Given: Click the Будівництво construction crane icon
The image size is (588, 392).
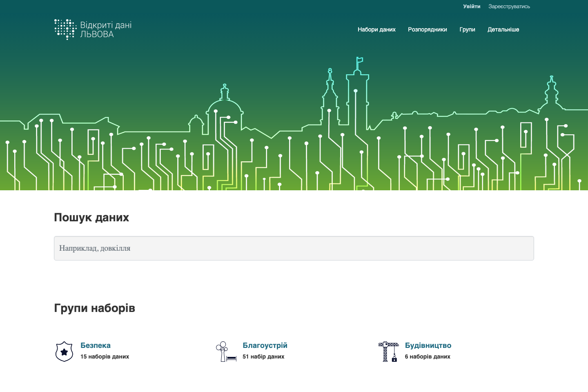Looking at the screenshot, I should point(388,351).
